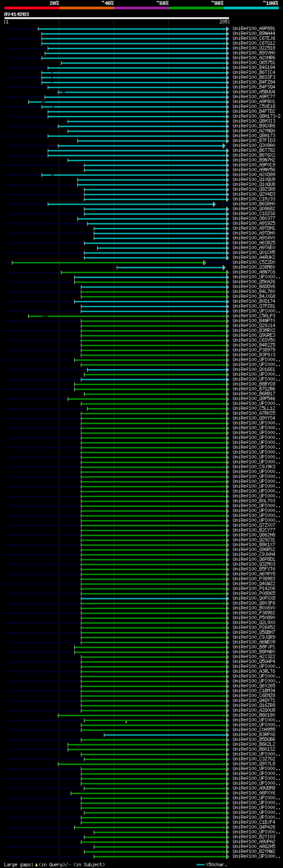Select hit label UniRef100_B0L703

pyautogui.click(x=254, y=501)
